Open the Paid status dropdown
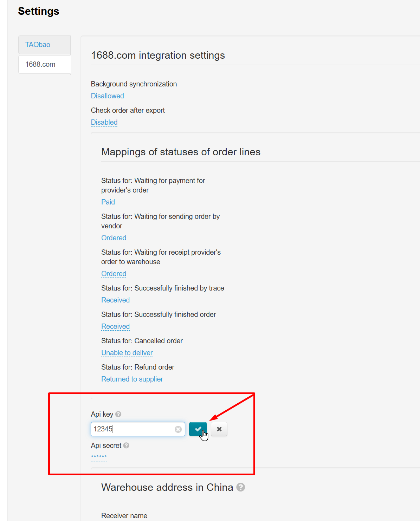The image size is (420, 521). click(x=108, y=202)
